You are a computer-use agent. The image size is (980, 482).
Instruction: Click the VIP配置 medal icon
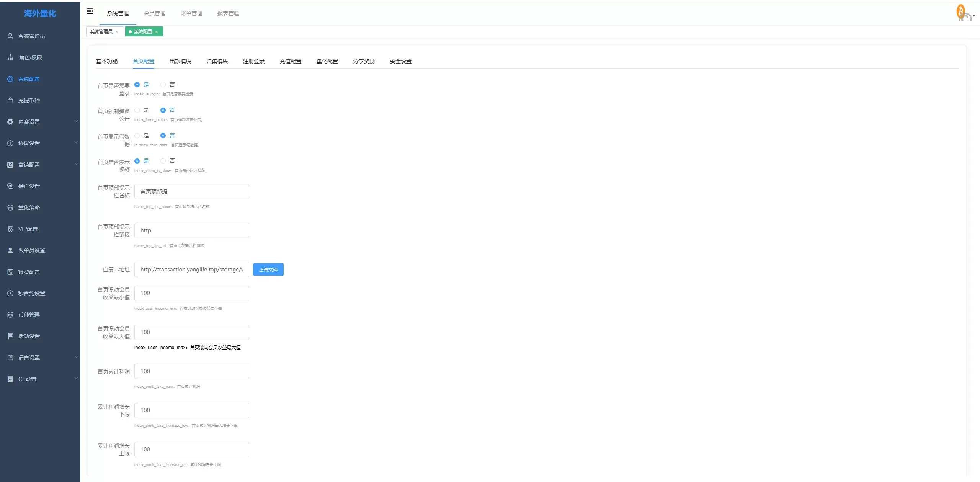pyautogui.click(x=10, y=229)
